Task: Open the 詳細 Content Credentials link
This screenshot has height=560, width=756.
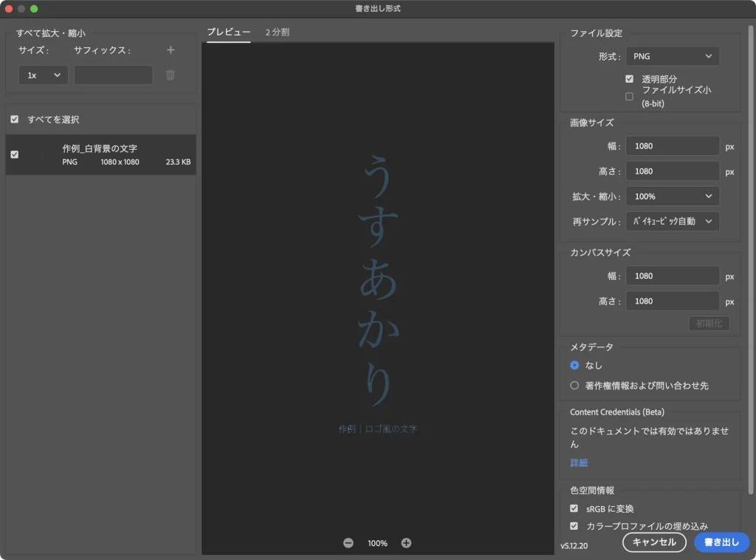Action: coord(579,462)
